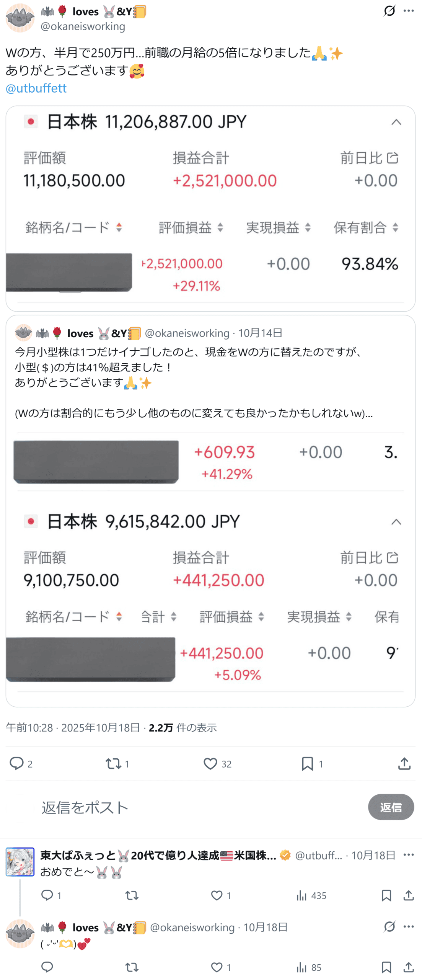
Task: Click the Grok icon at top of post
Action: pos(389,11)
